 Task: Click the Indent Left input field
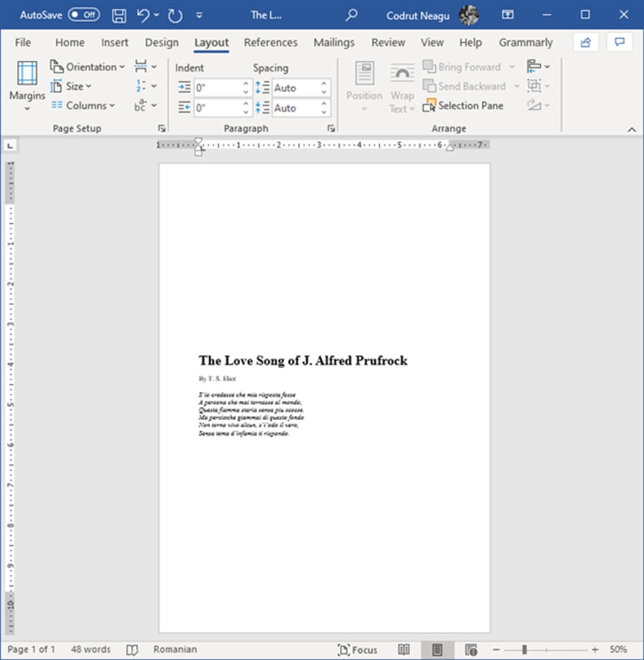pyautogui.click(x=217, y=88)
